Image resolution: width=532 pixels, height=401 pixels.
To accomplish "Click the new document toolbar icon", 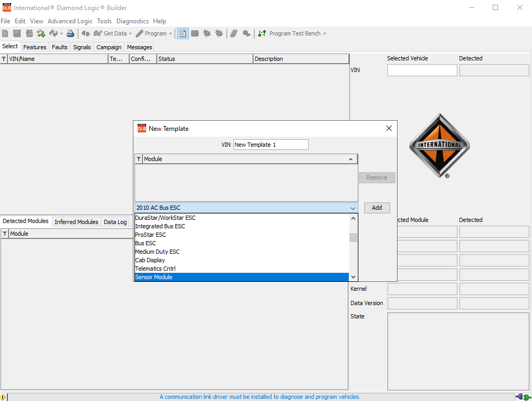I will pyautogui.click(x=5, y=33).
